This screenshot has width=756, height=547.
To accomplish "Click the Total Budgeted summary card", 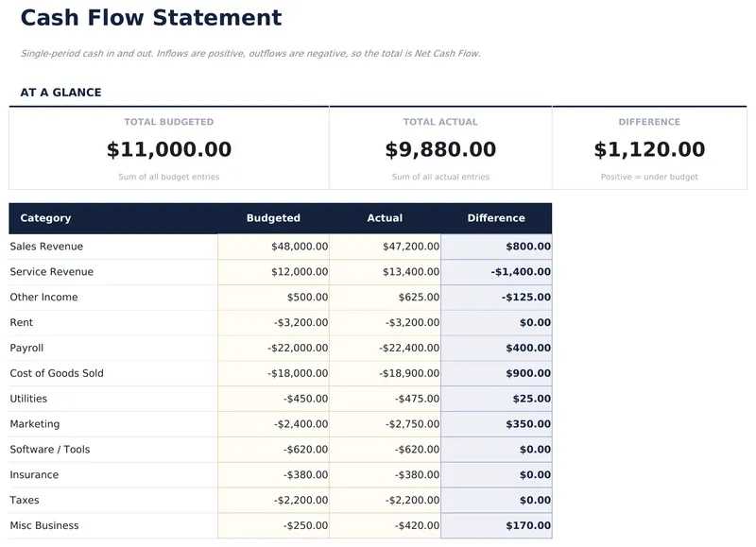I will pos(169,148).
